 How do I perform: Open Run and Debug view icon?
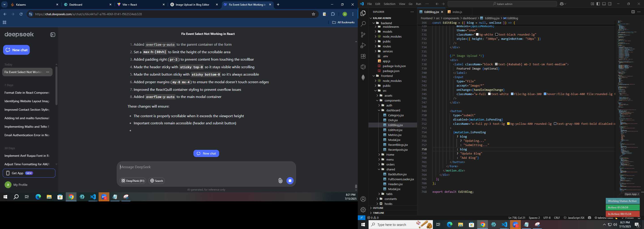pyautogui.click(x=363, y=45)
